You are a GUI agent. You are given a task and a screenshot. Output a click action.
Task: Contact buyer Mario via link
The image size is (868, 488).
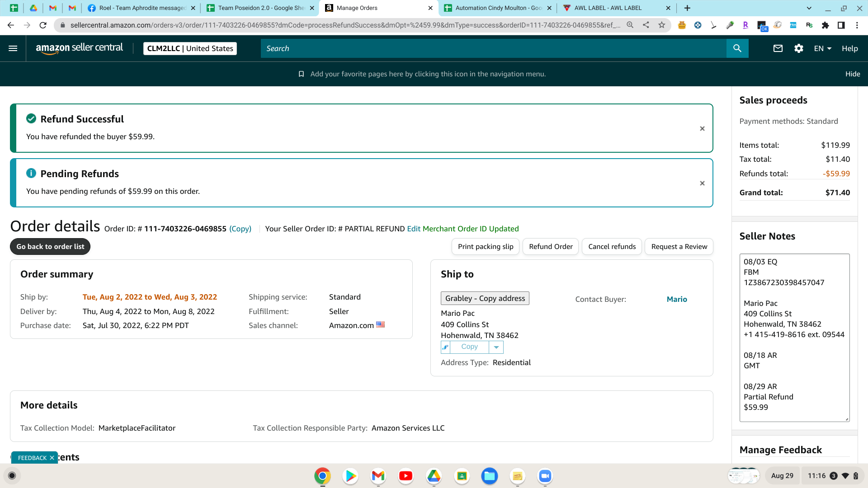(677, 299)
